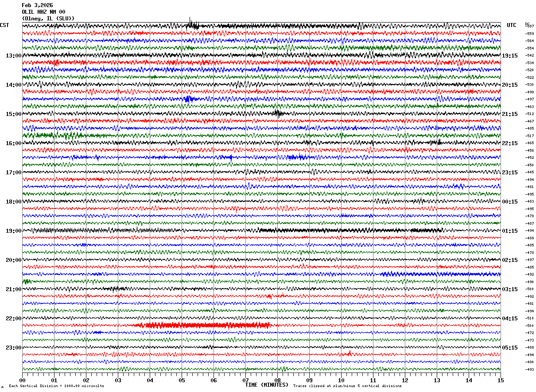Click the 01:15 UTC time label
Image resolution: width=536 pixels, height=392 pixels.
510,231
